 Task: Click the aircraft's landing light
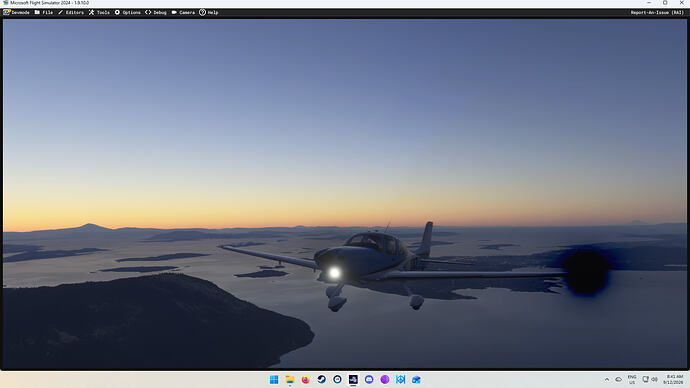[334, 273]
